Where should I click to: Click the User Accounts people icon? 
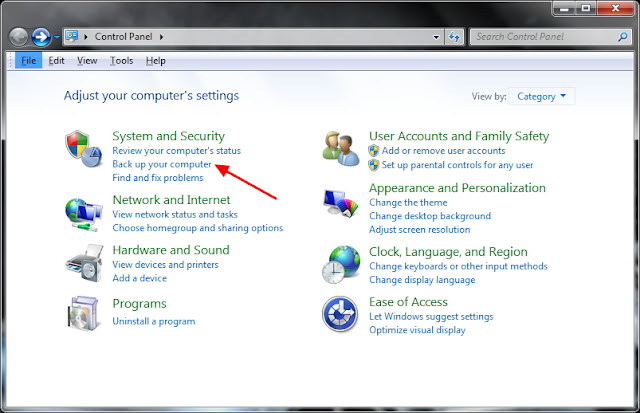coord(340,149)
